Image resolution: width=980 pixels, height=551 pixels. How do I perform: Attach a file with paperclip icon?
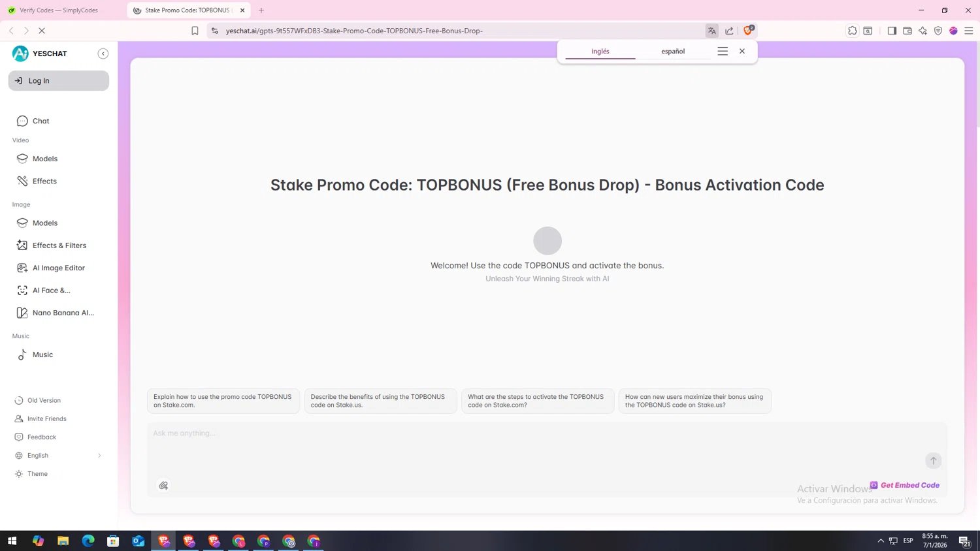click(x=163, y=486)
